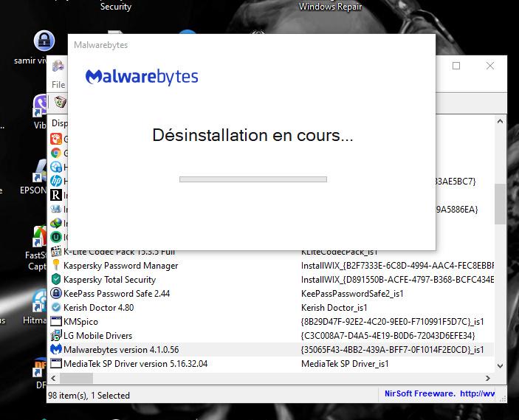Click the Display Name column header
Viewport: 519px width, 420px height.
pyautogui.click(x=60, y=123)
